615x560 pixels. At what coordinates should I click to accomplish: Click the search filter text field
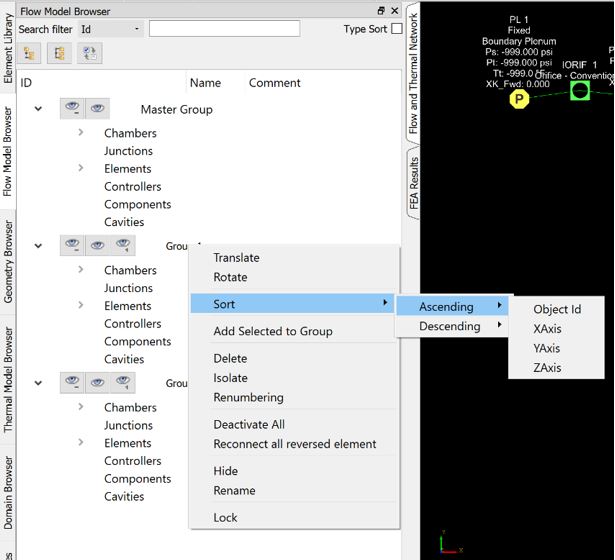click(x=224, y=29)
